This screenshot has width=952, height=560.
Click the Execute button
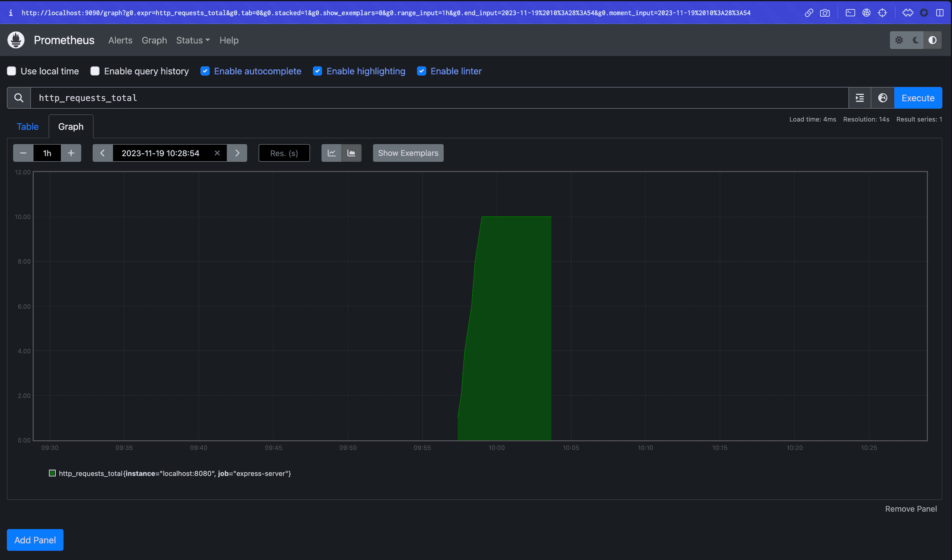[x=917, y=97]
